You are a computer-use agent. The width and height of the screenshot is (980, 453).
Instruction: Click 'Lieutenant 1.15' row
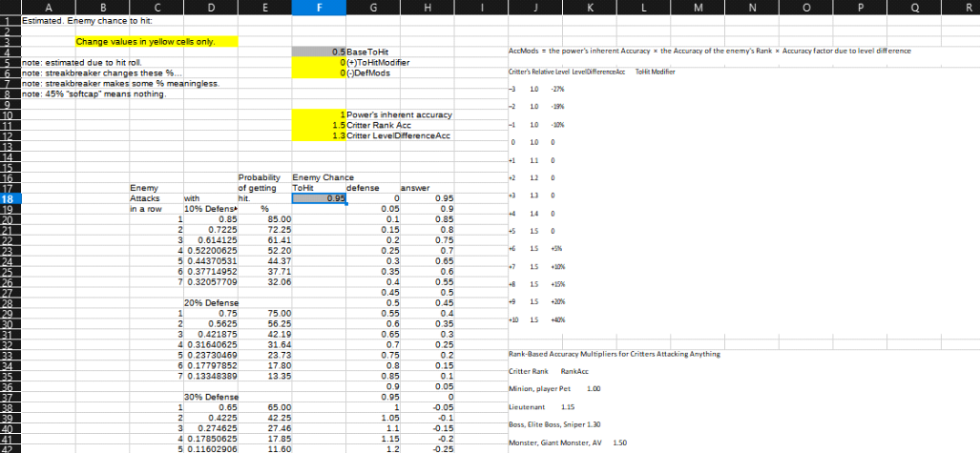[542, 406]
